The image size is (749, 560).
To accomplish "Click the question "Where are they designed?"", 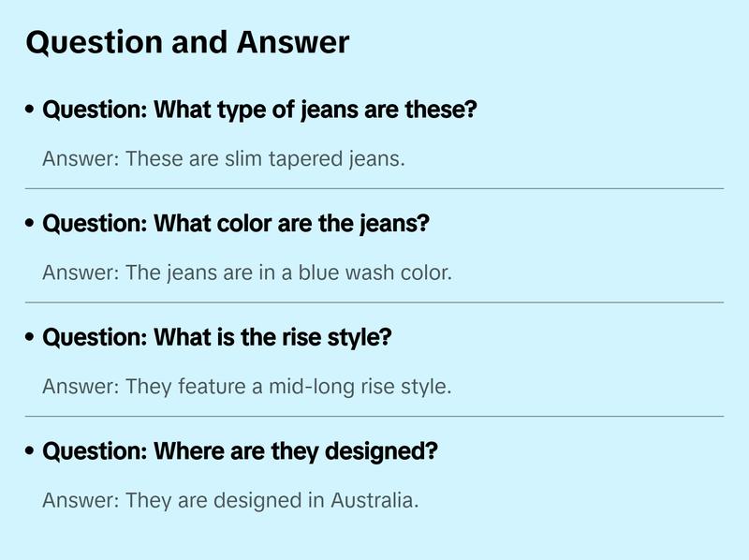I will coord(241,452).
